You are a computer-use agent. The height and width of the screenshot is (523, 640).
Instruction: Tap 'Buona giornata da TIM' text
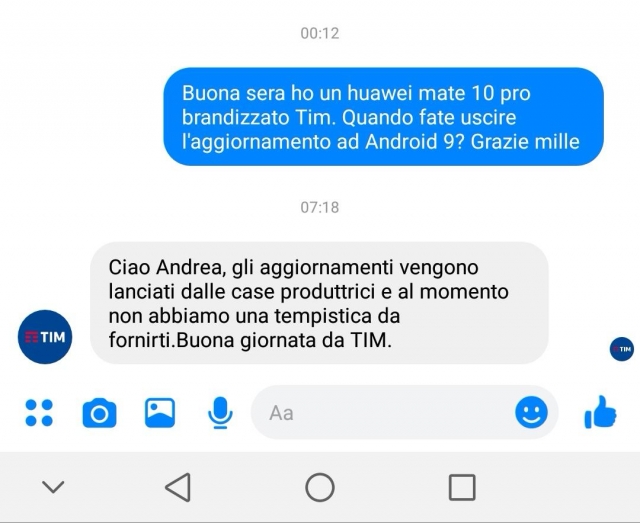point(284,341)
